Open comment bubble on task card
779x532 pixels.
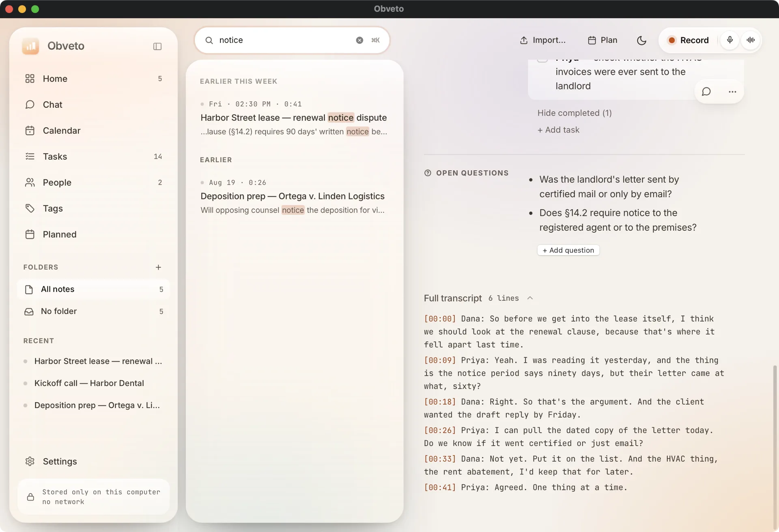click(706, 92)
